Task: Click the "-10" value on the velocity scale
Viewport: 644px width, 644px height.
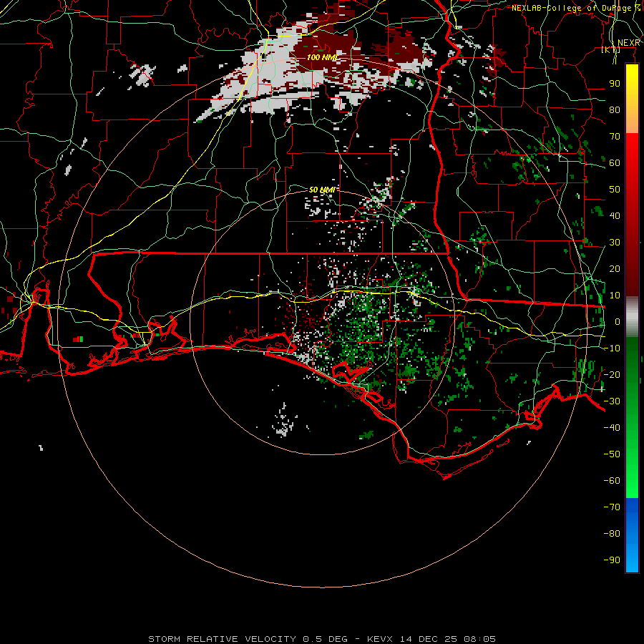Action: click(x=612, y=348)
